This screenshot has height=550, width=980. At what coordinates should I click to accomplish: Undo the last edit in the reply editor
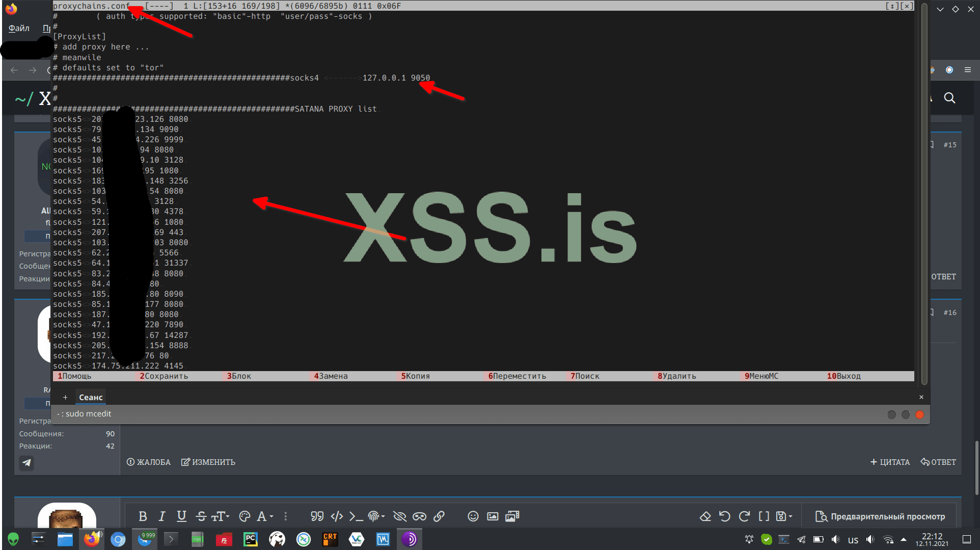tap(724, 516)
